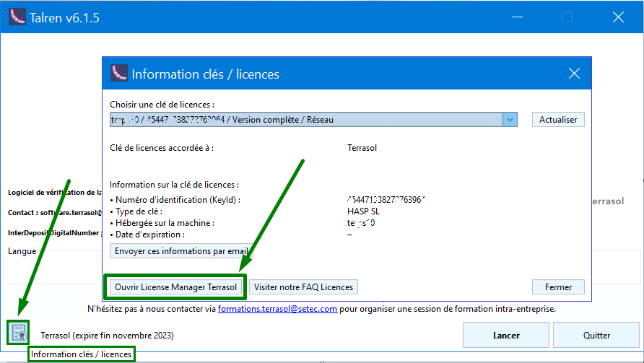Viewport: 644px width, 363px height.
Task: Click the logo icon in licence dialog title
Action: click(x=119, y=74)
